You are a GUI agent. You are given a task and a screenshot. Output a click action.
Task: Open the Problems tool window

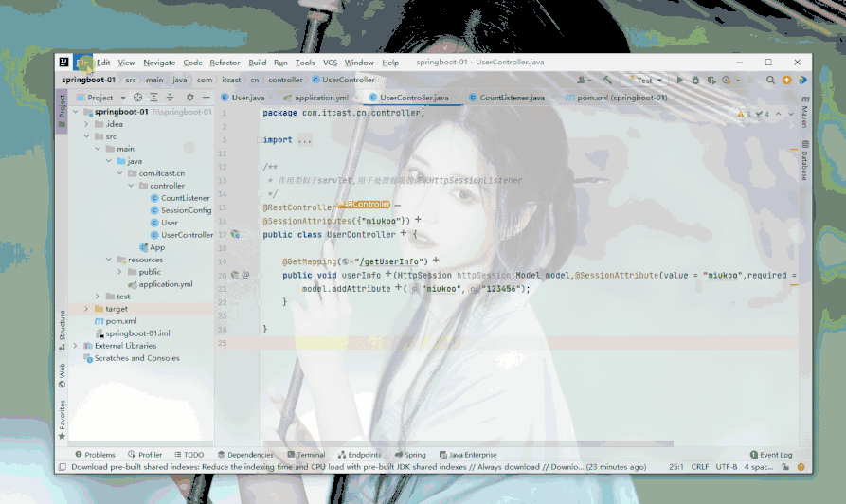click(x=95, y=455)
